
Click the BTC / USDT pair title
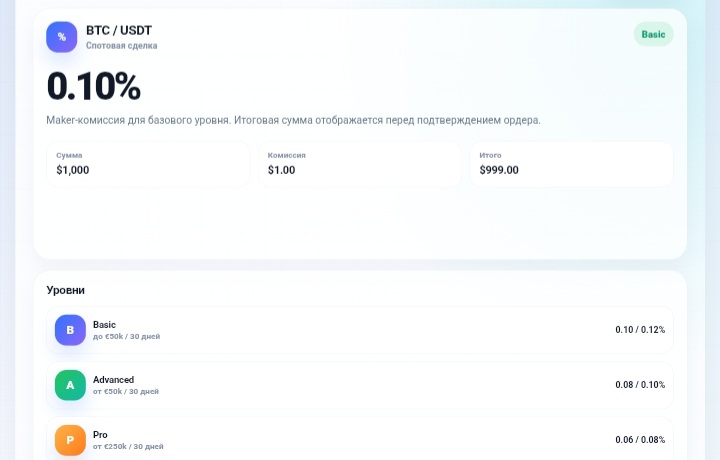coord(119,30)
